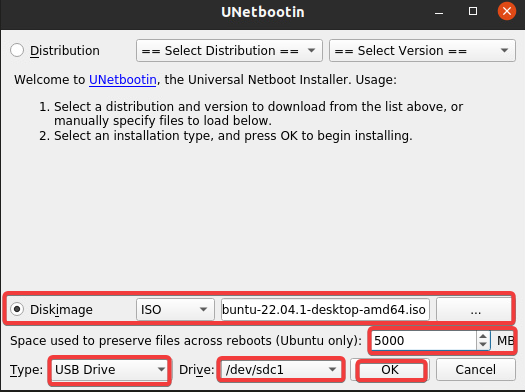The width and height of the screenshot is (525, 392).
Task: Decrease persistence space with down arrow
Action: 483,345
